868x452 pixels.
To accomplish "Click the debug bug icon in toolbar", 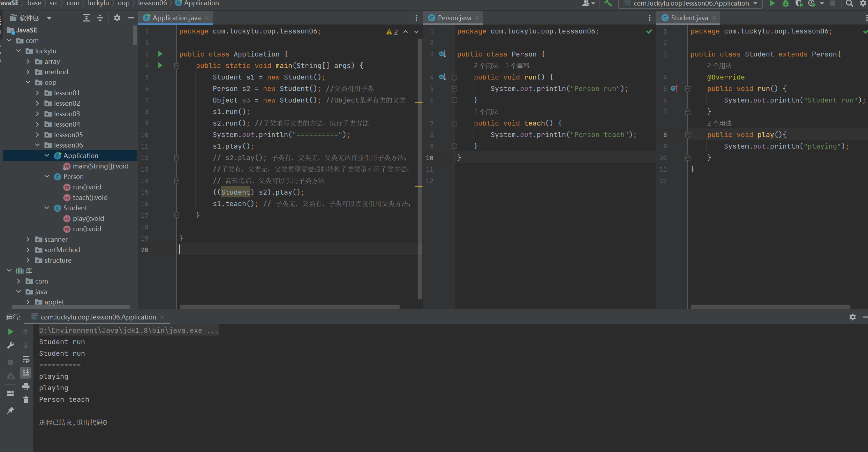I will click(x=785, y=3).
